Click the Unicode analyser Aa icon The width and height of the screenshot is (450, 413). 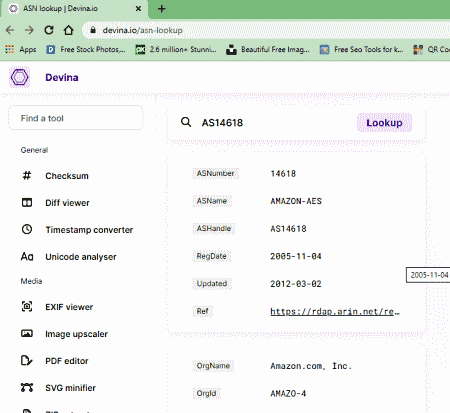coord(27,256)
